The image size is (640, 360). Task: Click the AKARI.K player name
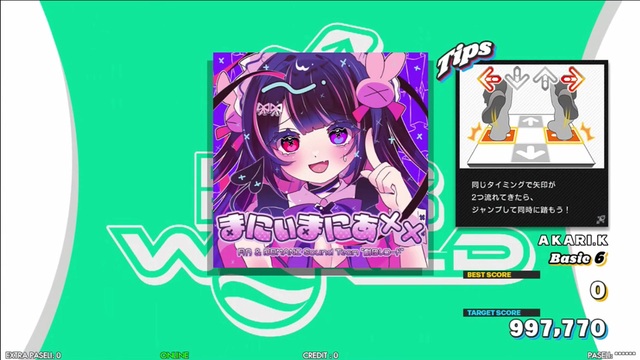tap(573, 240)
